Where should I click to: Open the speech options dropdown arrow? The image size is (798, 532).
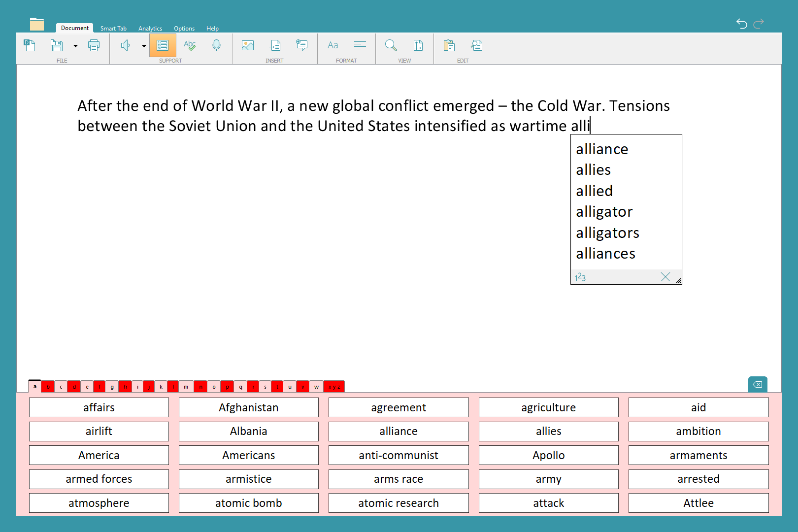tap(144, 46)
